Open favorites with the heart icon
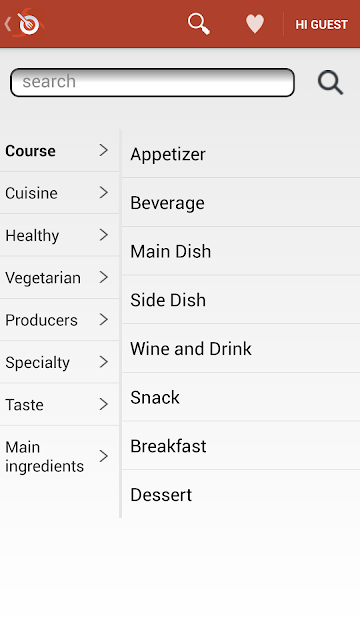The image size is (360, 640). pyautogui.click(x=255, y=24)
